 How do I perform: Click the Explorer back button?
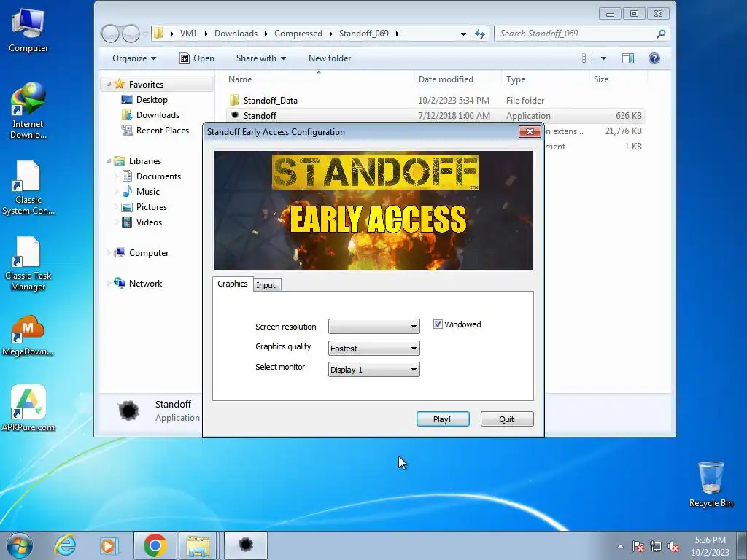tap(110, 34)
